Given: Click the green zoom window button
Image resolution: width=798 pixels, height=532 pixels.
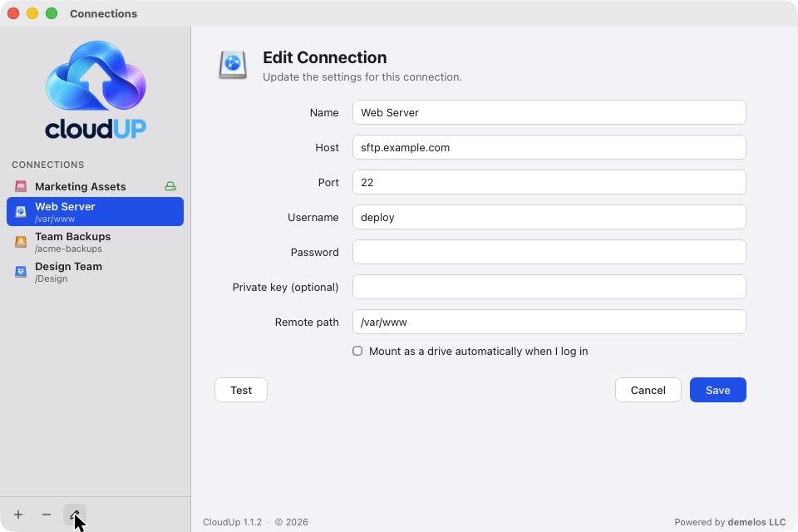Looking at the screenshot, I should (52, 14).
